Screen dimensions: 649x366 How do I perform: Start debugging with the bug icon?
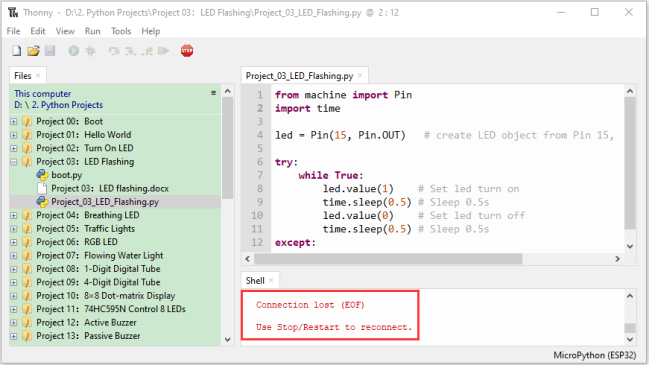pyautogui.click(x=90, y=51)
